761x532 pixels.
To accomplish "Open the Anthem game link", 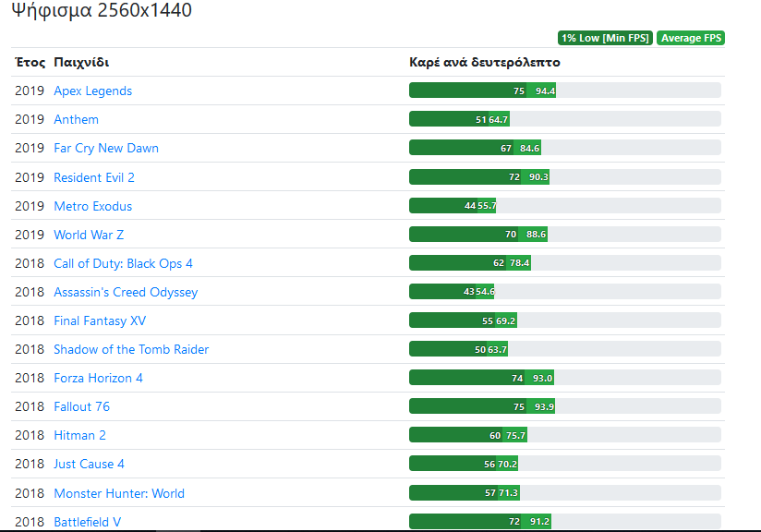I will 77,119.
